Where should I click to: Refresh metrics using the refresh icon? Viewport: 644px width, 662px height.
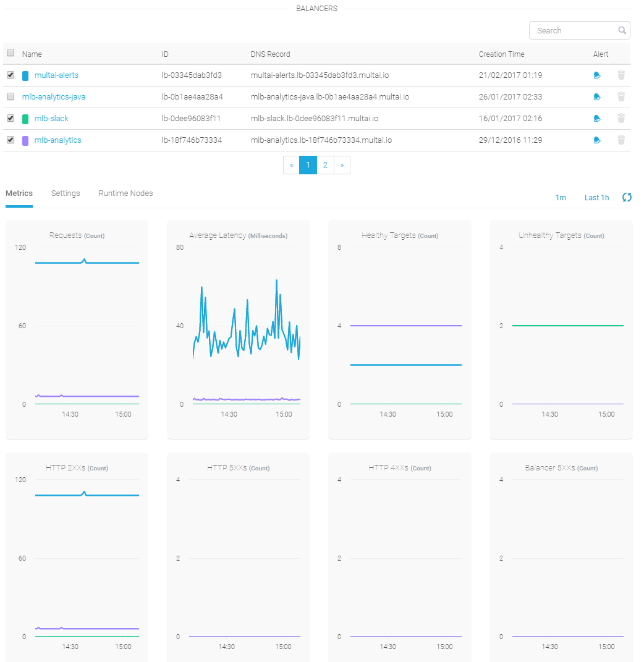[x=627, y=197]
